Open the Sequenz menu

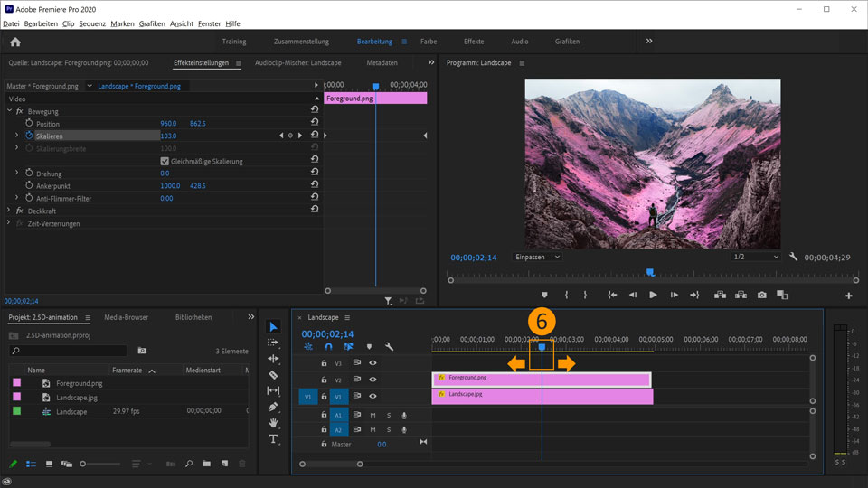(92, 23)
